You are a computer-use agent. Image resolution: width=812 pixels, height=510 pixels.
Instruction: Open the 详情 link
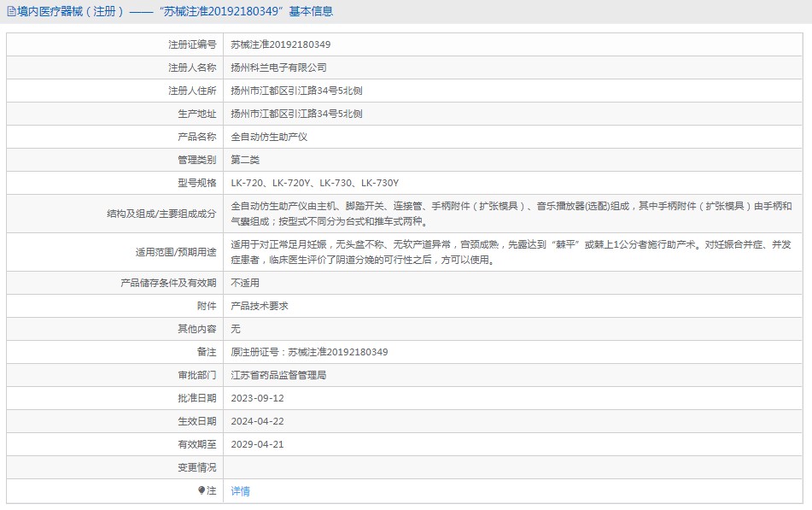pyautogui.click(x=240, y=491)
